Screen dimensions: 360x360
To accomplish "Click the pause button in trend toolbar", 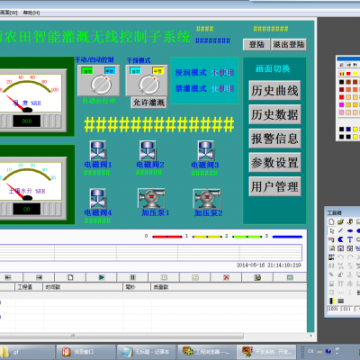I will point(133,277).
